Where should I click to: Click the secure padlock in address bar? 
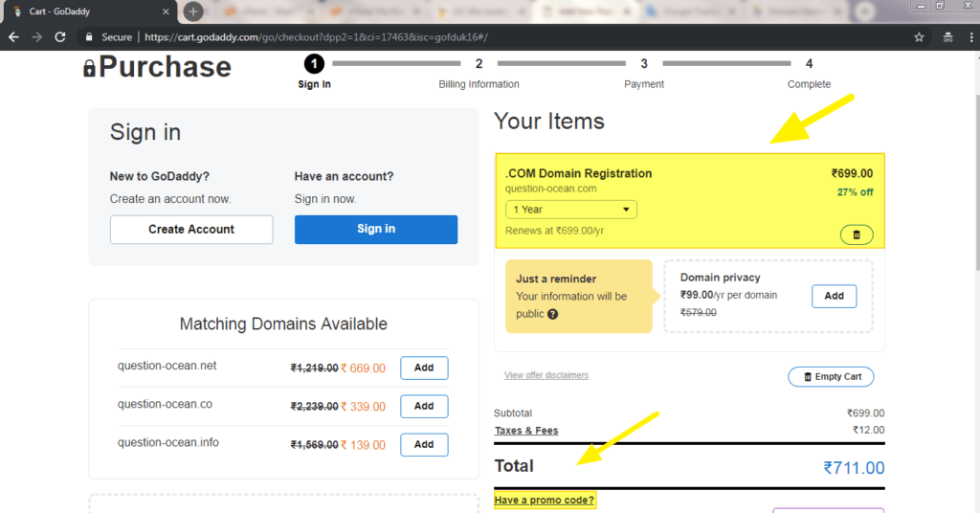[89, 37]
